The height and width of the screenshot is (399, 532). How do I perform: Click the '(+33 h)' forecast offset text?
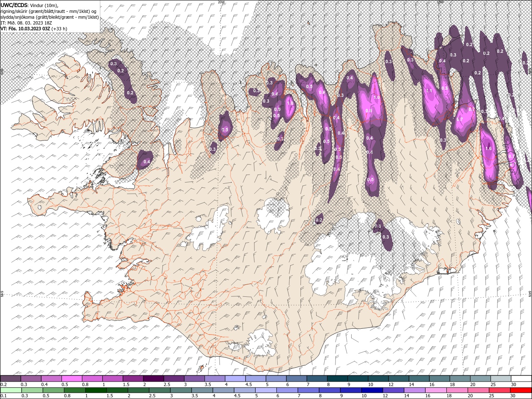tap(59, 29)
